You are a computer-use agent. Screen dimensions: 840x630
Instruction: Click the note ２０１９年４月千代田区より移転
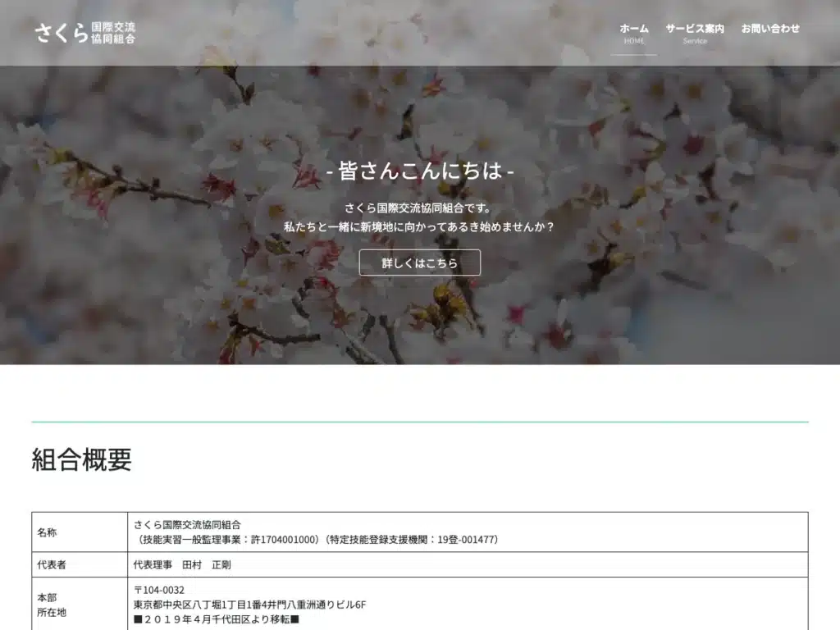coord(217,619)
